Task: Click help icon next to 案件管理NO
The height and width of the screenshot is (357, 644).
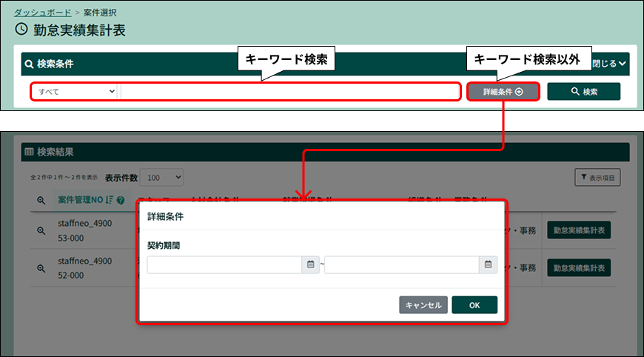Action: point(121,201)
